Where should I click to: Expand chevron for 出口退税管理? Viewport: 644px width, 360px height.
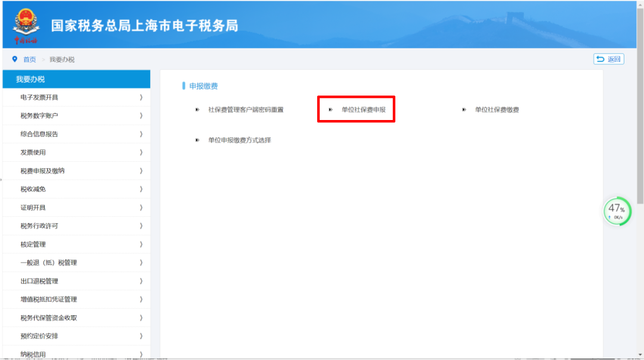point(141,281)
